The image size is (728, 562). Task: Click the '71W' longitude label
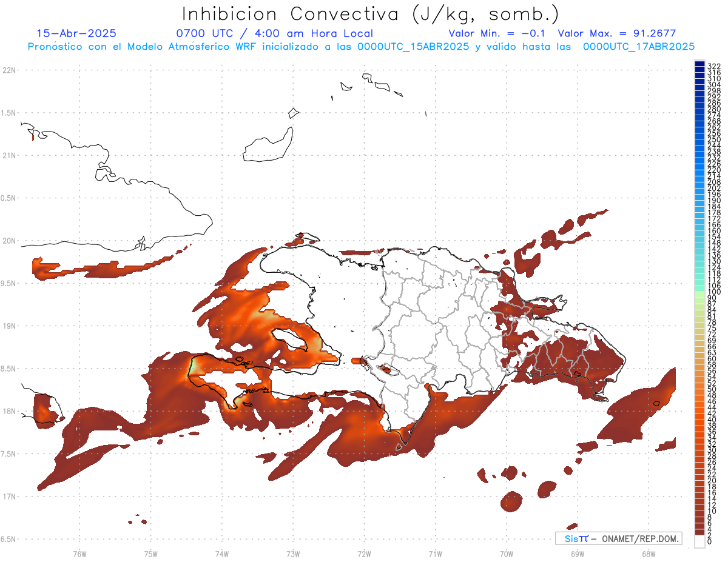pos(435,554)
